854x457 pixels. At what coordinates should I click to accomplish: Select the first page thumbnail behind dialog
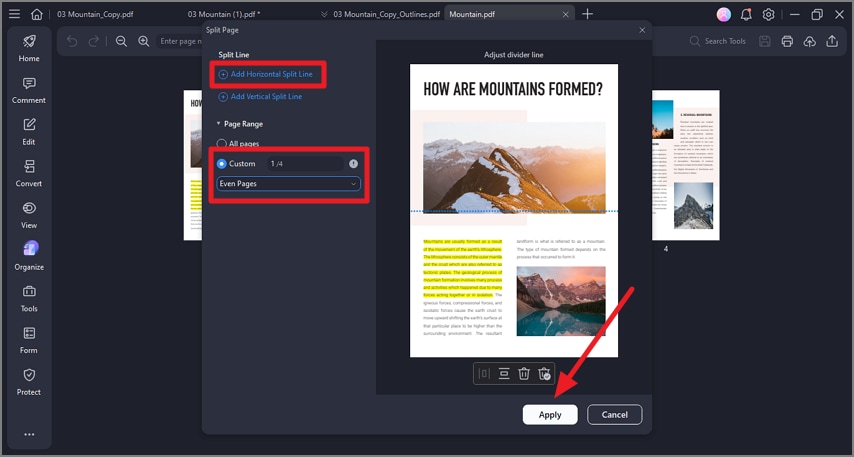(193, 165)
